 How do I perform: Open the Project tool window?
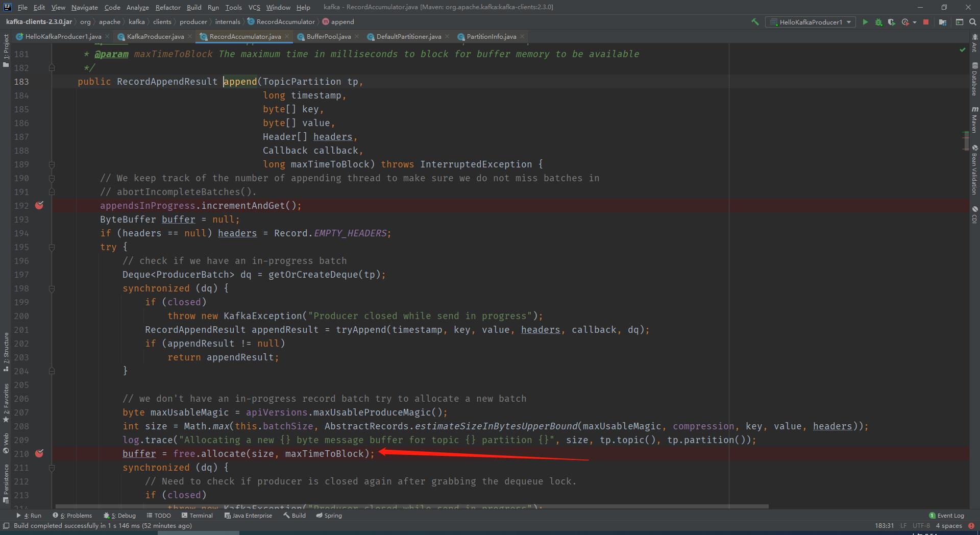tap(6, 50)
